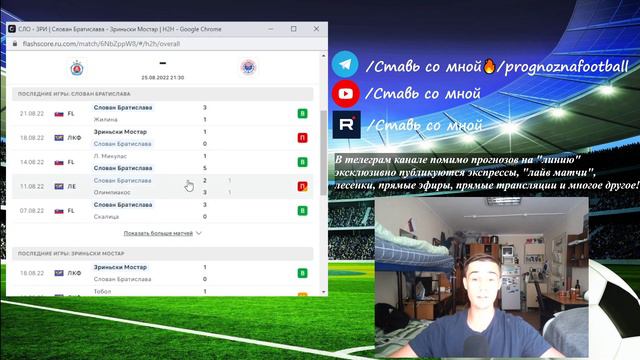Click Slovakia flag in 21.08.22 row
This screenshot has height=360, width=640.
59,114
